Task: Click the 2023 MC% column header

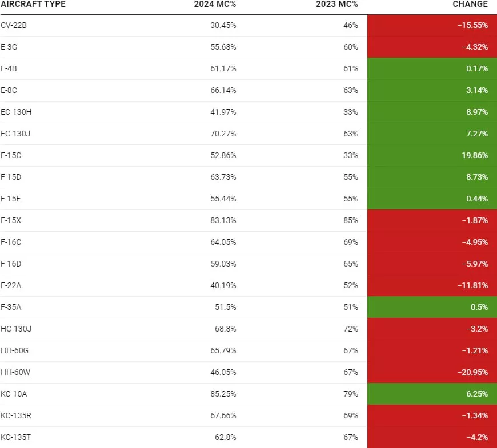Action: (x=337, y=4)
